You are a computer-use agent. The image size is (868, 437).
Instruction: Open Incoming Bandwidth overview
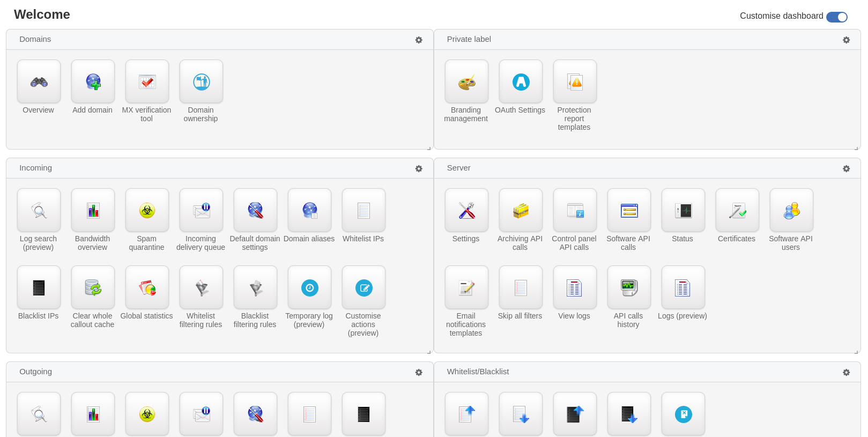(x=93, y=210)
